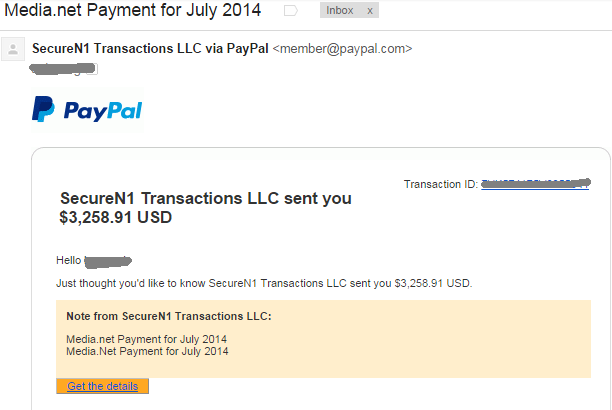Click the importance marker beside the subject
Screen dimensions: 612x410
(290, 11)
